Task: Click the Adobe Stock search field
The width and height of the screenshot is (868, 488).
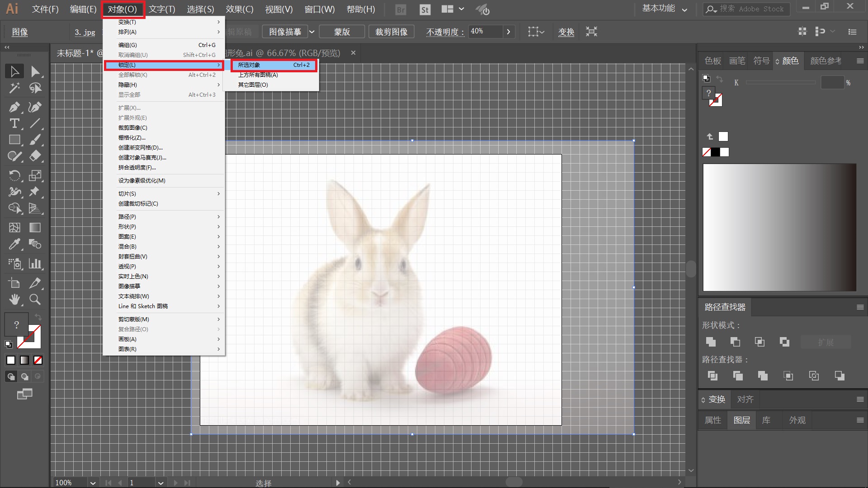Action: point(753,9)
